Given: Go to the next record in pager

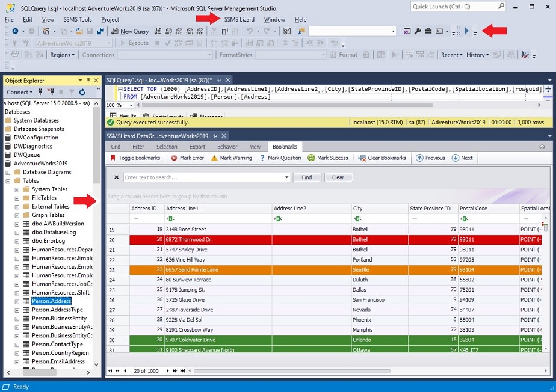Looking at the screenshot, I should pos(167,371).
